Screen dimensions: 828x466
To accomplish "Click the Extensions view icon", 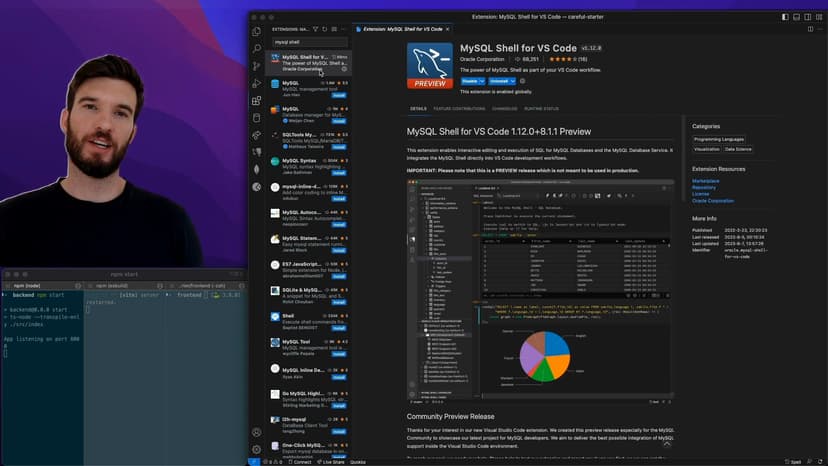I will click(257, 101).
